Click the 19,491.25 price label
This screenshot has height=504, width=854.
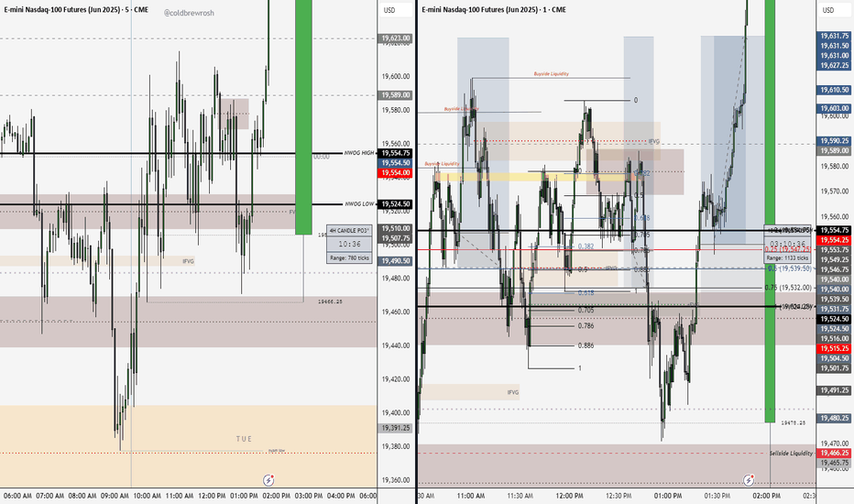[835, 390]
